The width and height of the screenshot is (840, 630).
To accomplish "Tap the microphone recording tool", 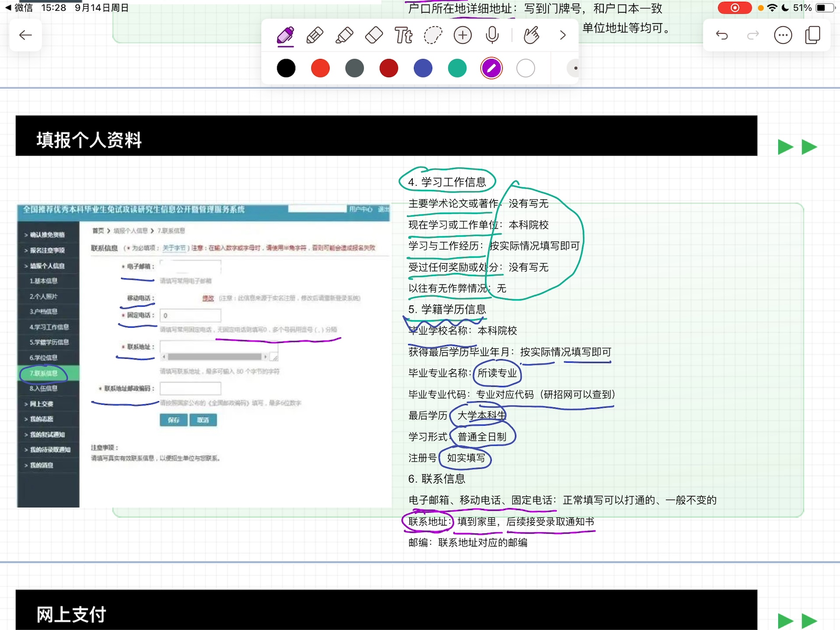I will click(492, 35).
